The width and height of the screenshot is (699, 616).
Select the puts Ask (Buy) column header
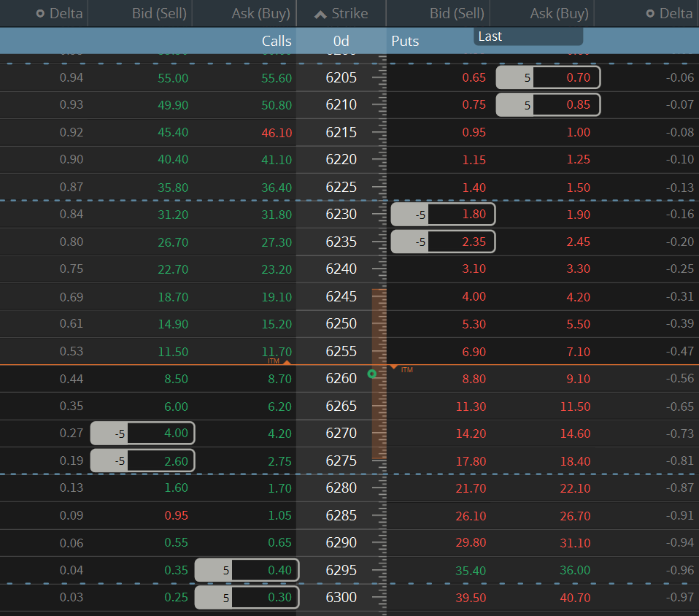coord(559,13)
